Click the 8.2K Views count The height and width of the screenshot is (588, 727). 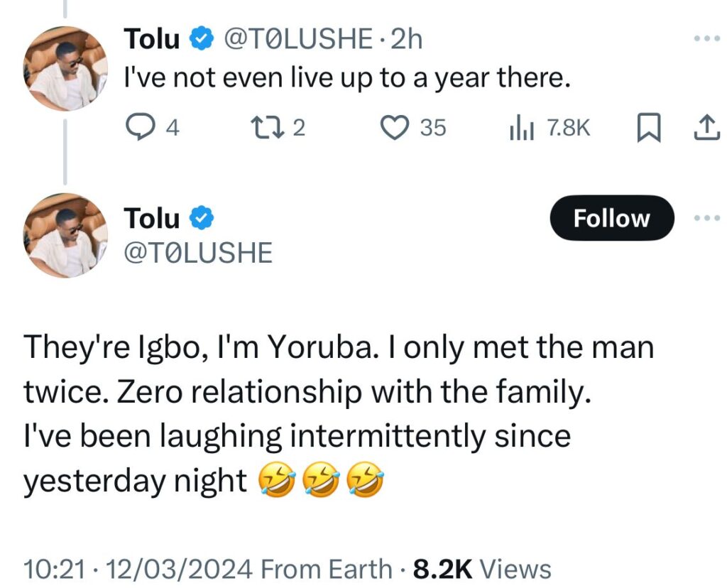(x=482, y=569)
